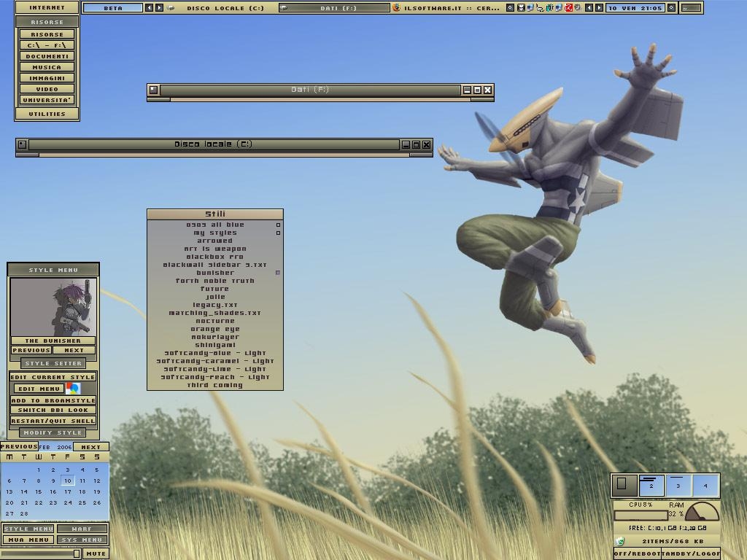
Task: Pick softcandy-caramel - light style
Action: [x=215, y=361]
